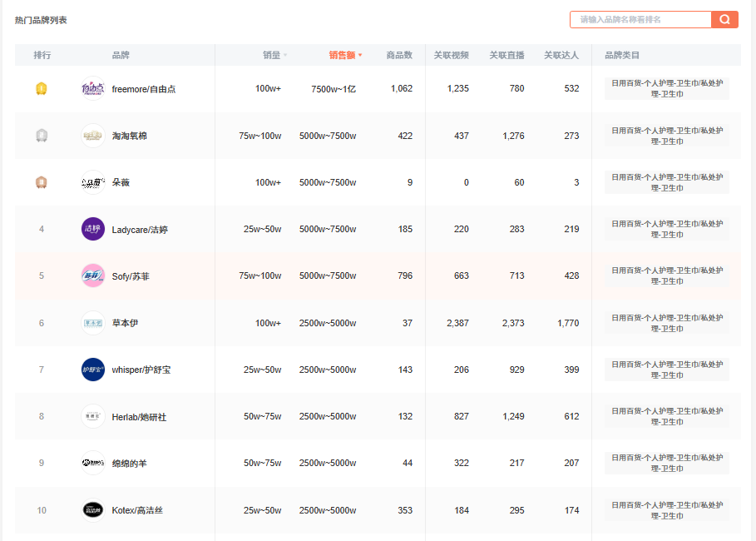Image resolution: width=756 pixels, height=541 pixels.
Task: Click the silver second-place rank medal
Action: tap(42, 136)
